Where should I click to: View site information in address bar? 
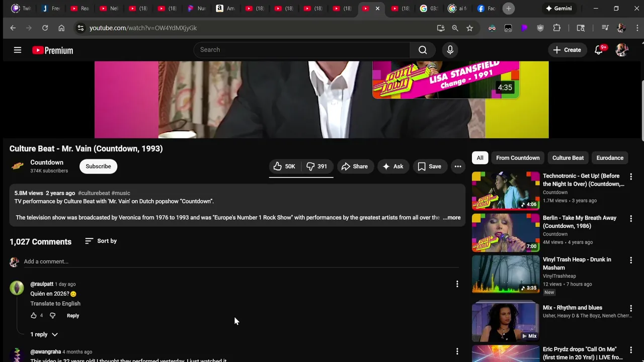(80, 28)
